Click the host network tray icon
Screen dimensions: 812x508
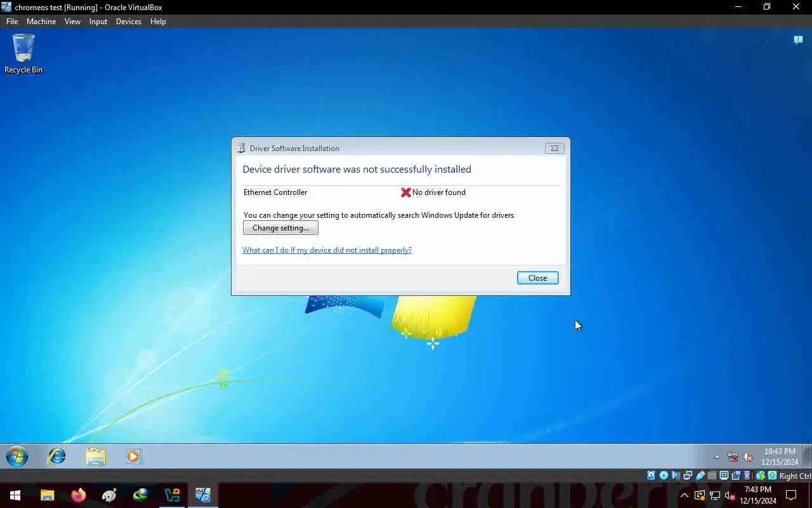pos(715,495)
